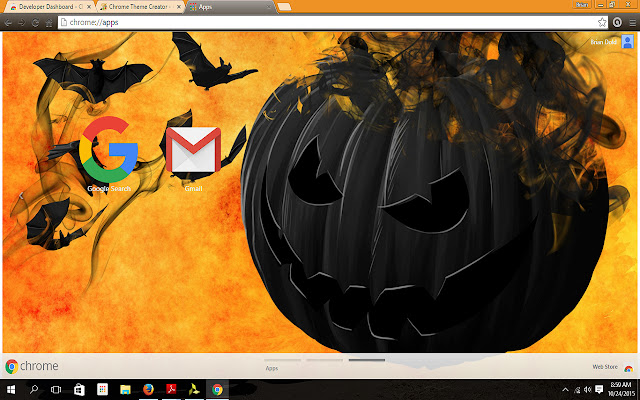This screenshot has width=640, height=400.
Task: Open Task View on the taskbar
Action: click(56, 389)
